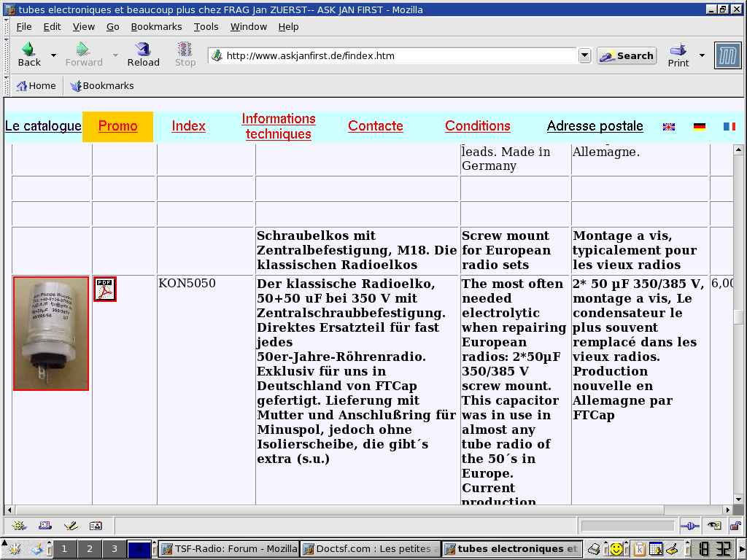This screenshot has height=560, width=747.
Task: Open the File menu
Action: pos(24,27)
